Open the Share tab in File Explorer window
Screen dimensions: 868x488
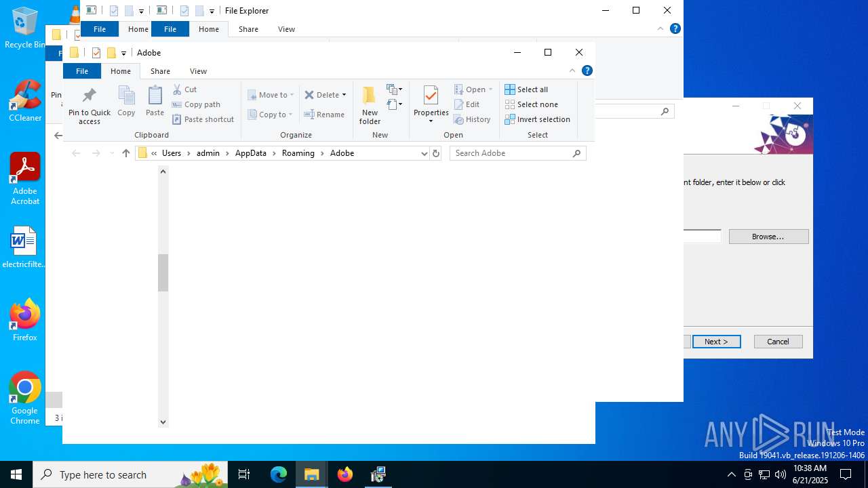coord(248,29)
